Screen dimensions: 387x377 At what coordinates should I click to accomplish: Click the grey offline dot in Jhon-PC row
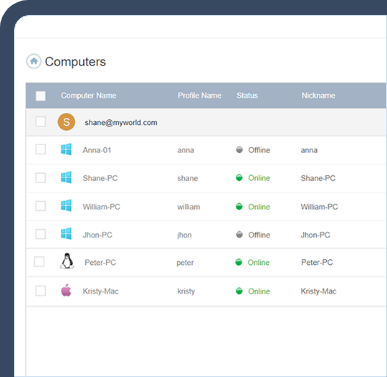coord(239,235)
